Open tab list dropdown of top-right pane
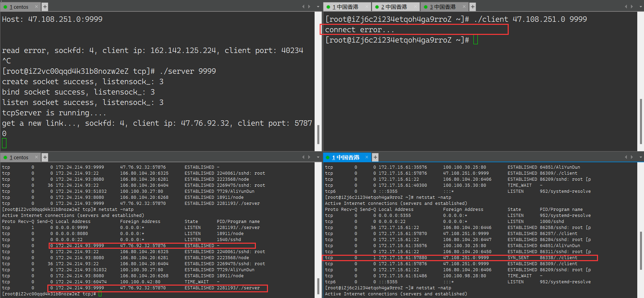The width and height of the screenshot is (644, 298). (641, 7)
